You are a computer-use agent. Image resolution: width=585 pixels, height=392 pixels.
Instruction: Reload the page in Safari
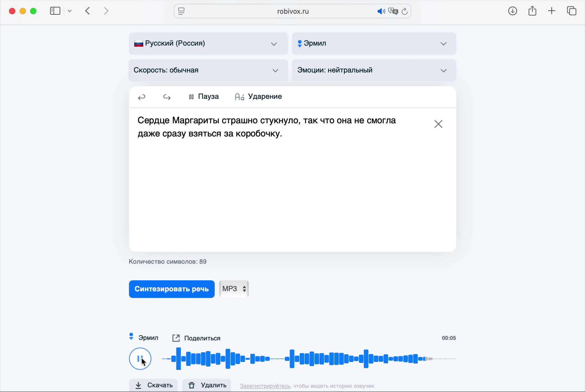click(x=405, y=11)
